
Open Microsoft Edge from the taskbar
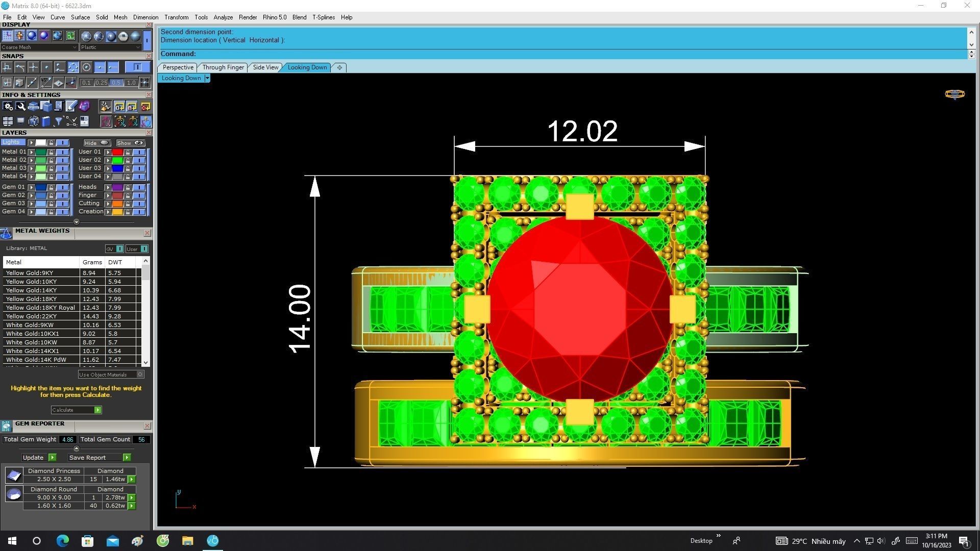pos(62,541)
